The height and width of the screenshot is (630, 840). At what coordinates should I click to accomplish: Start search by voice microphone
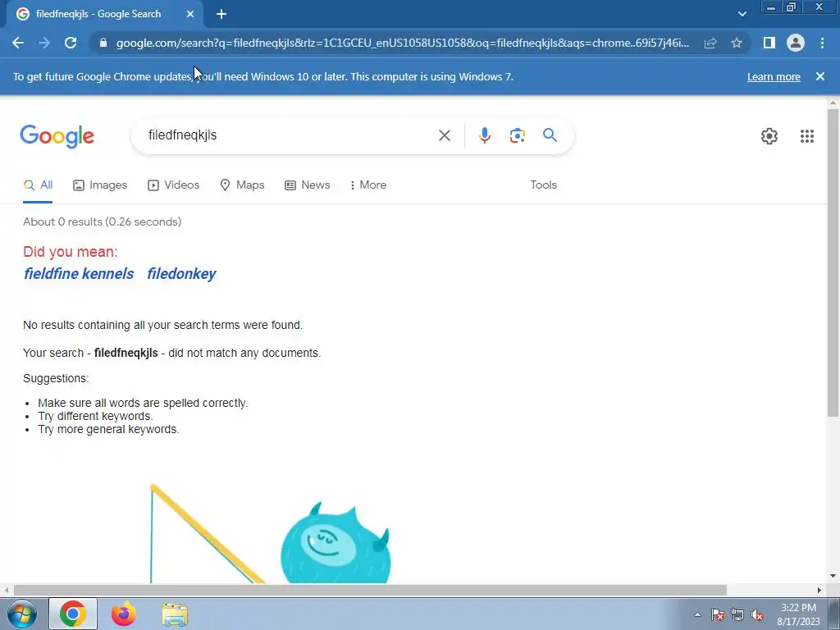484,135
